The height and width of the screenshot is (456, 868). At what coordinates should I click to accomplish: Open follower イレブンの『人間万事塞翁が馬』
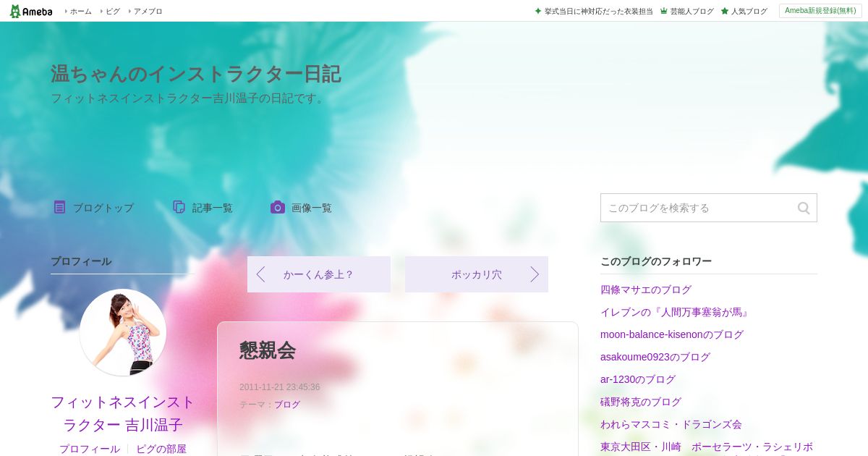(x=675, y=312)
